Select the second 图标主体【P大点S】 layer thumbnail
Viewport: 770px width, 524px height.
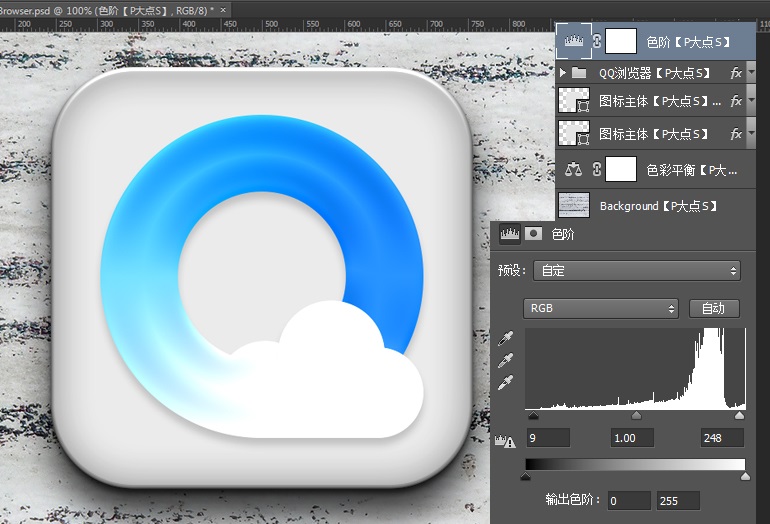574,133
